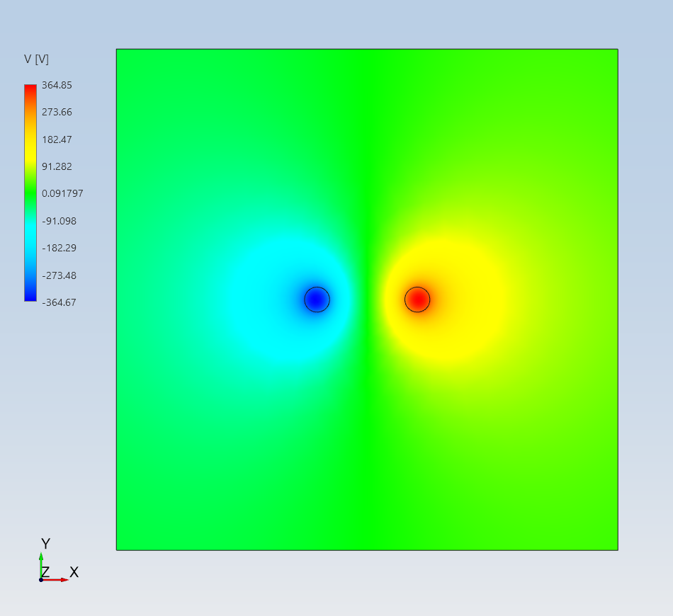The width and height of the screenshot is (673, 616).
Task: Click the Y axis of the triad
Action: click(x=41, y=566)
